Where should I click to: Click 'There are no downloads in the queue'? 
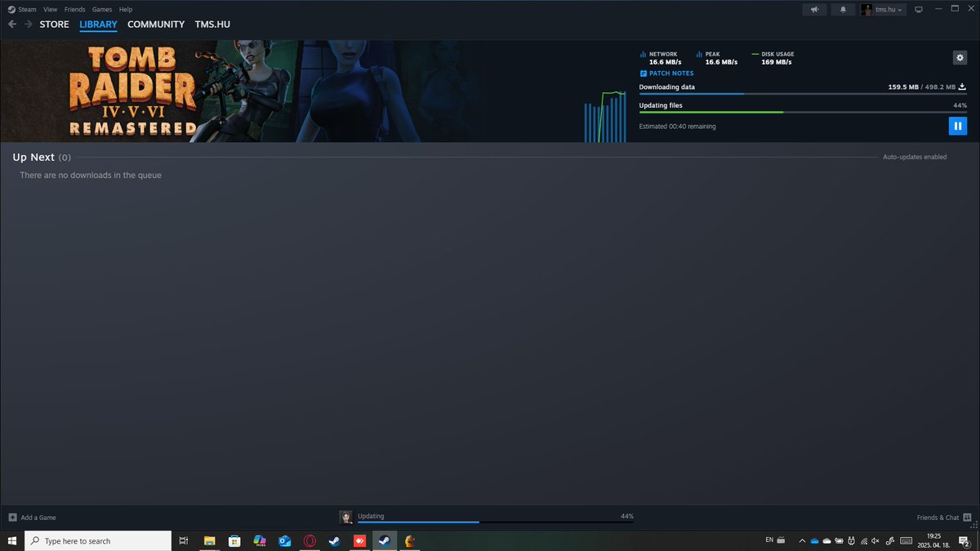click(91, 176)
